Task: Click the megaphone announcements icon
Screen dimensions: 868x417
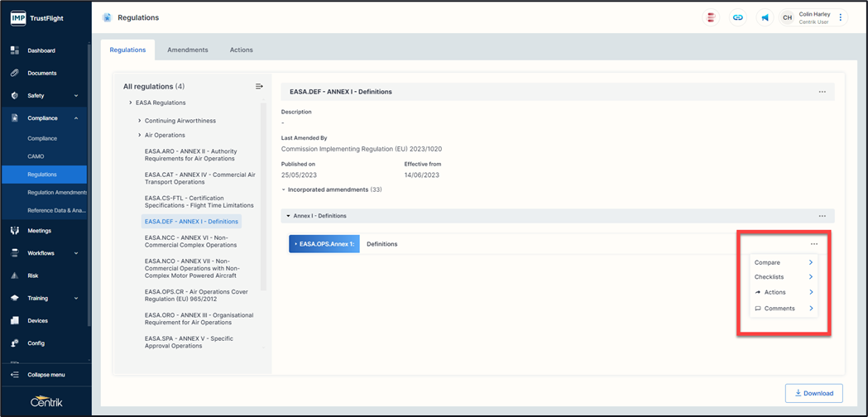Action: click(x=765, y=17)
